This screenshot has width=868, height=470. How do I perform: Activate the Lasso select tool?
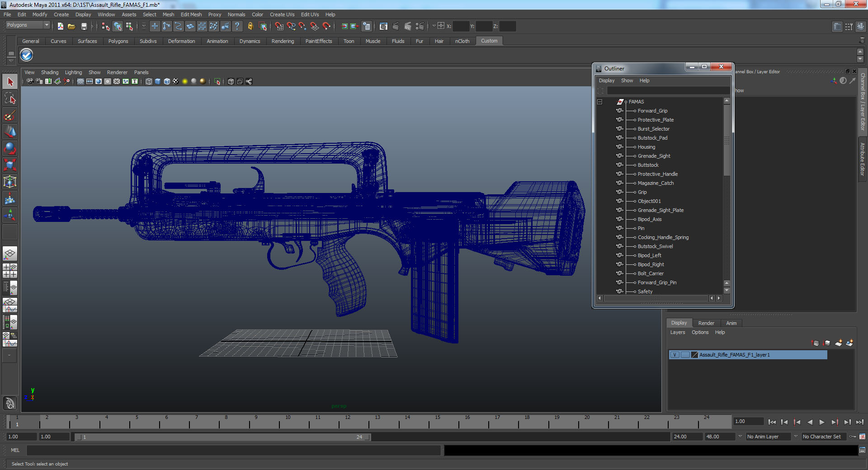(10, 98)
